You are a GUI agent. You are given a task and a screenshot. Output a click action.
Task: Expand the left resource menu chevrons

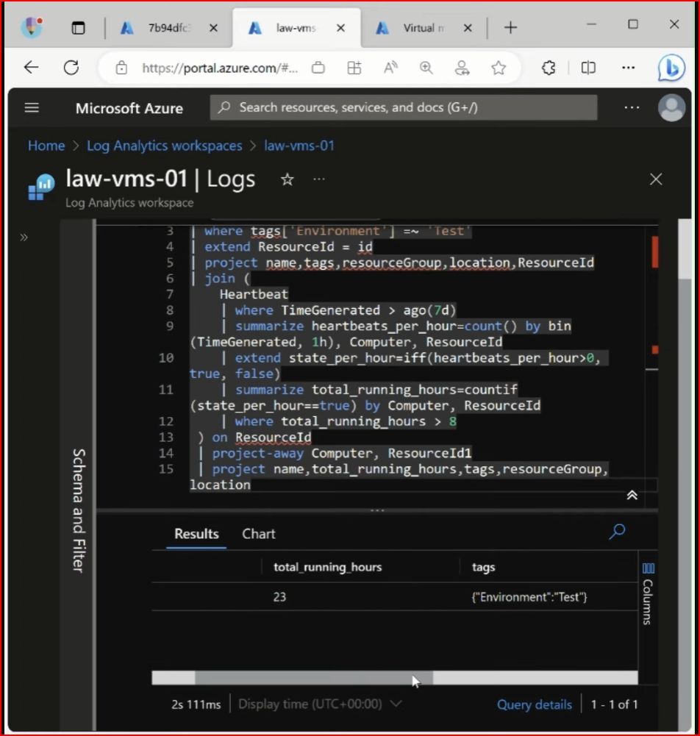(24, 237)
